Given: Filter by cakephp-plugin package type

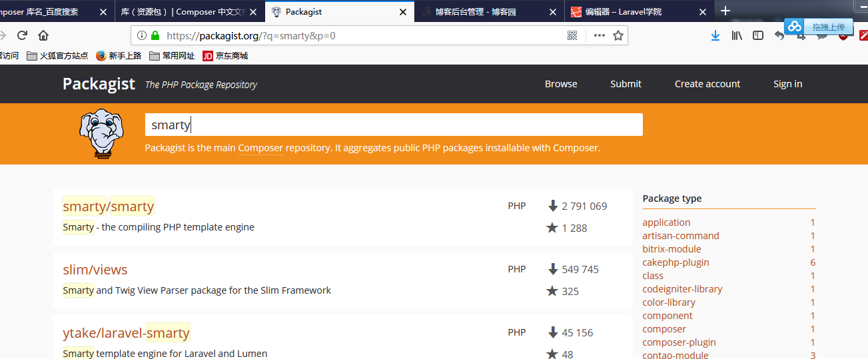Looking at the screenshot, I should pyautogui.click(x=675, y=262).
